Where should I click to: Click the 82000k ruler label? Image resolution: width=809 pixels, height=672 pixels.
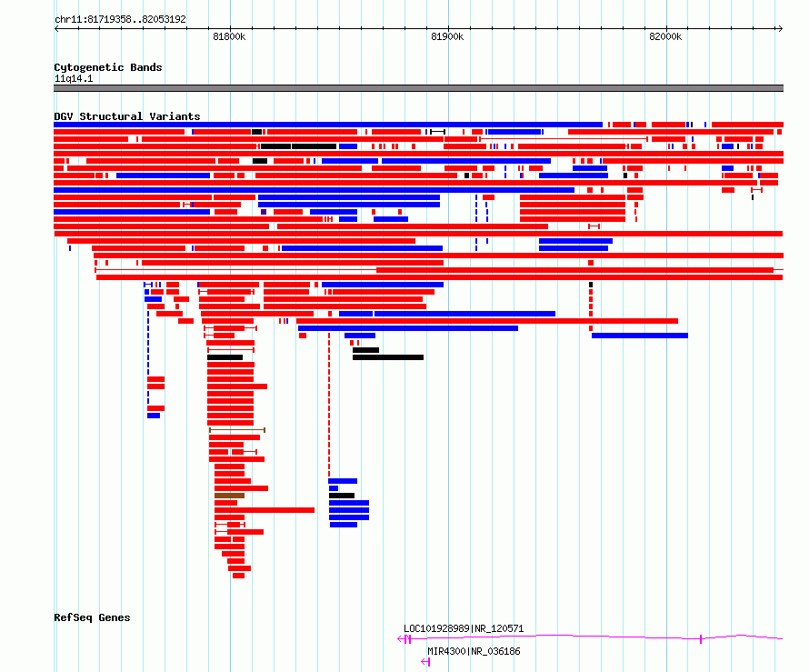[665, 36]
